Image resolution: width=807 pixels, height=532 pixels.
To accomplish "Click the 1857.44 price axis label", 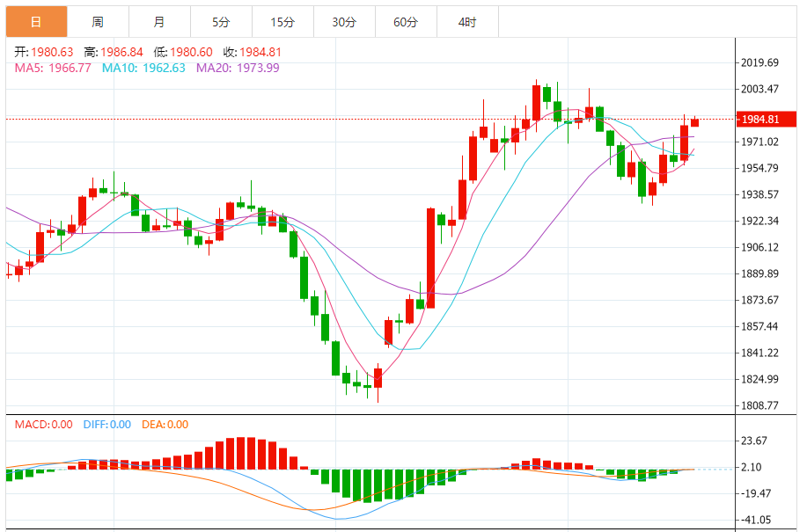I will (x=759, y=326).
